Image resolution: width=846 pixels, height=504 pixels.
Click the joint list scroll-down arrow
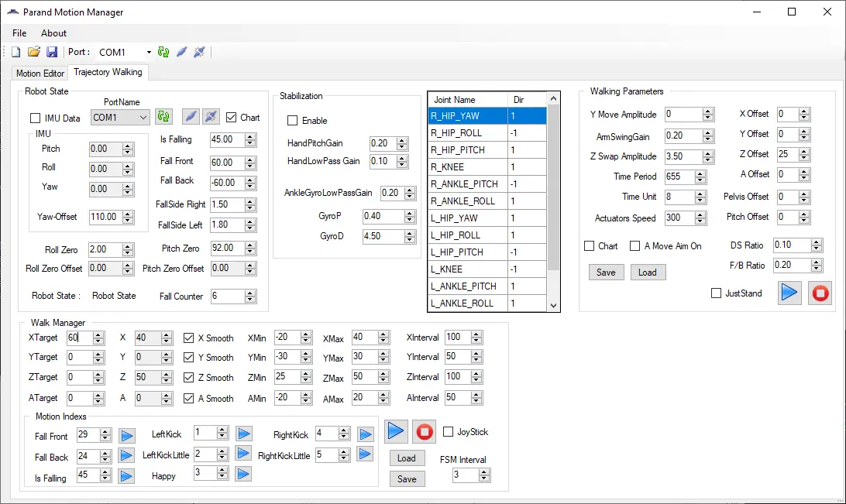pyautogui.click(x=553, y=305)
